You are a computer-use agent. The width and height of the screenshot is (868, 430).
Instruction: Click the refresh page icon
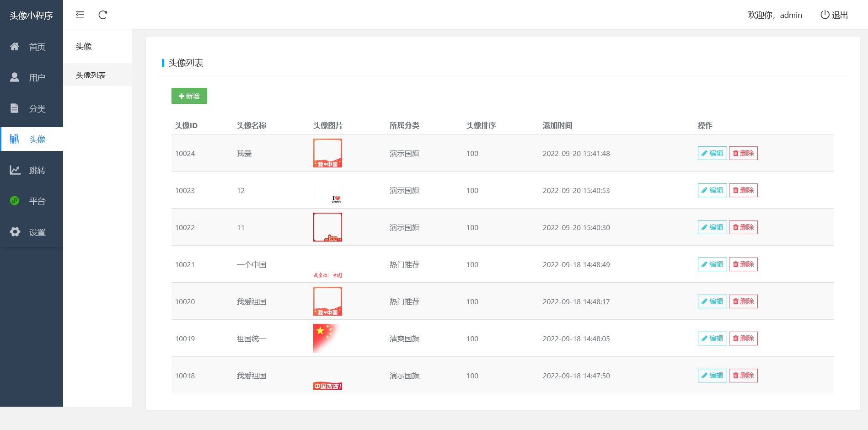[x=103, y=15]
